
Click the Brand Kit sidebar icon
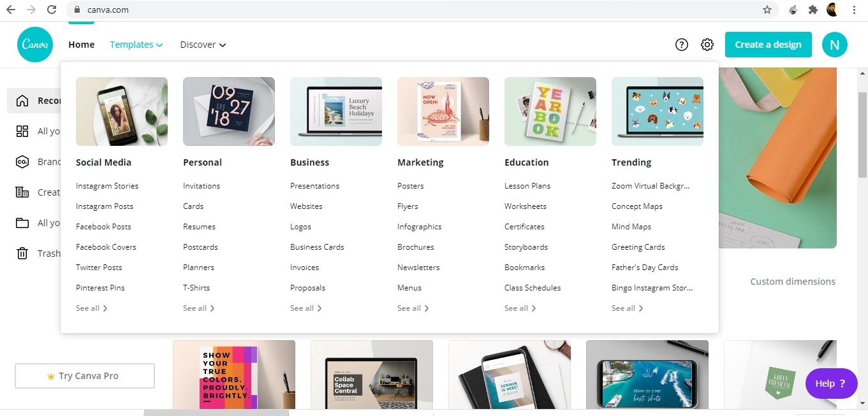coord(22,162)
